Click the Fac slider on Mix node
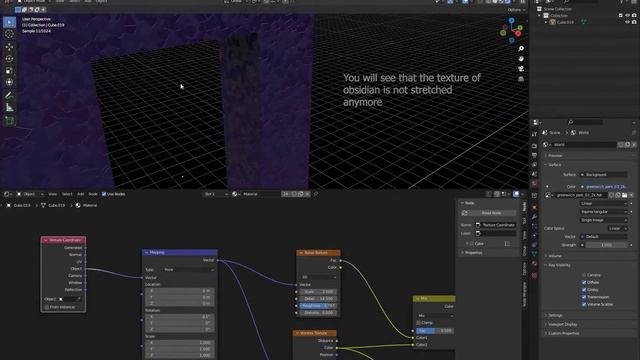Viewport: 640px width, 360px height. pos(435,331)
